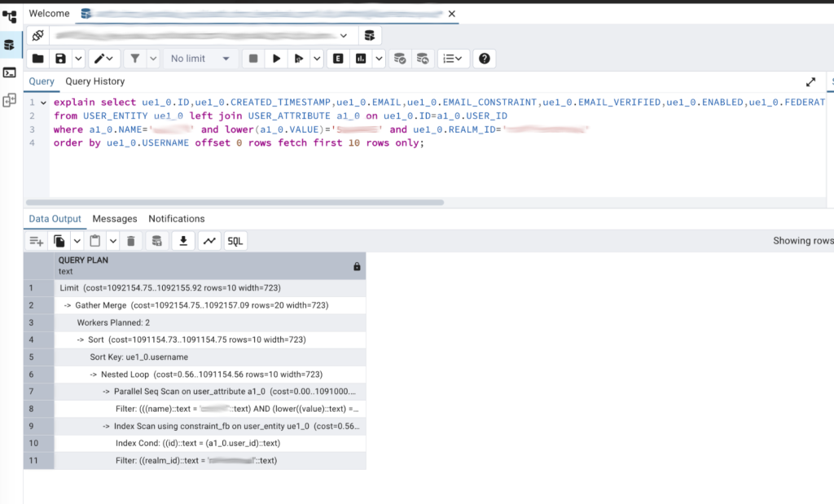
Task: Click the Nested Loop row cell
Action: 209,375
